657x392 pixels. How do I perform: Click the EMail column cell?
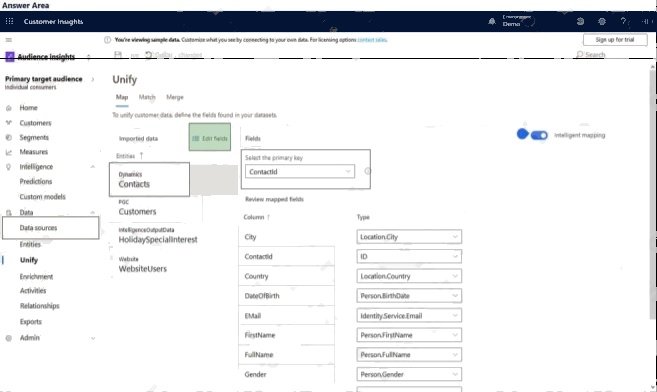[x=287, y=316]
